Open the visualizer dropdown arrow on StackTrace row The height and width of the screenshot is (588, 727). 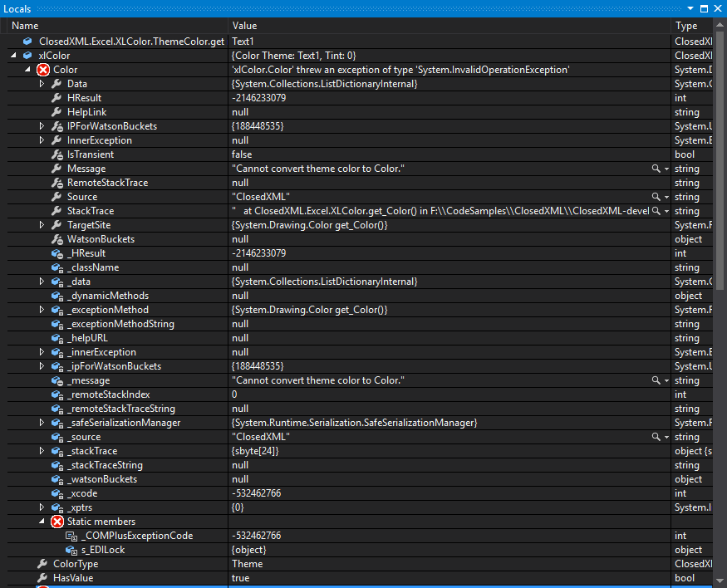666,211
